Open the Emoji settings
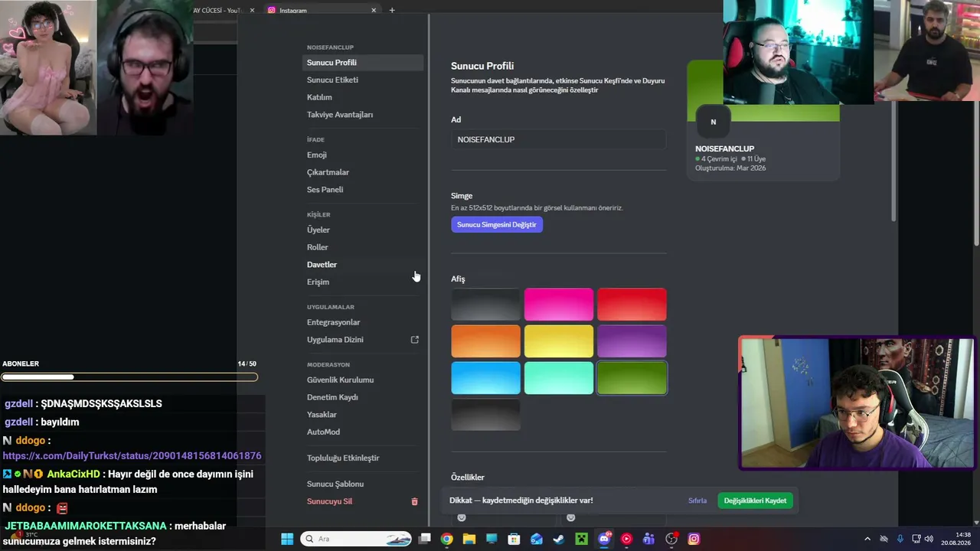This screenshot has width=980, height=551. (363, 155)
